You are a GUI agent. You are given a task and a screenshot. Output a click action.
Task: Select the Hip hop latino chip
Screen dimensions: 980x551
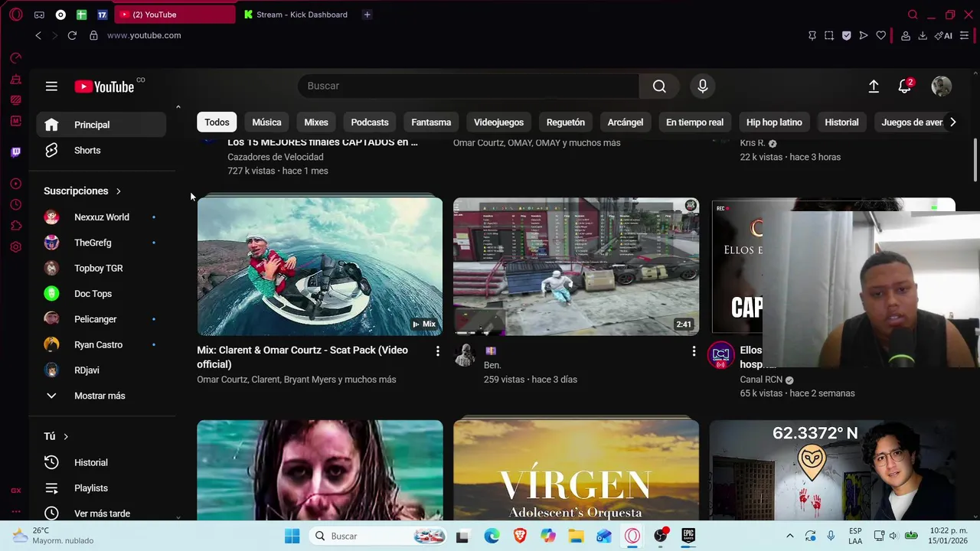(774, 122)
